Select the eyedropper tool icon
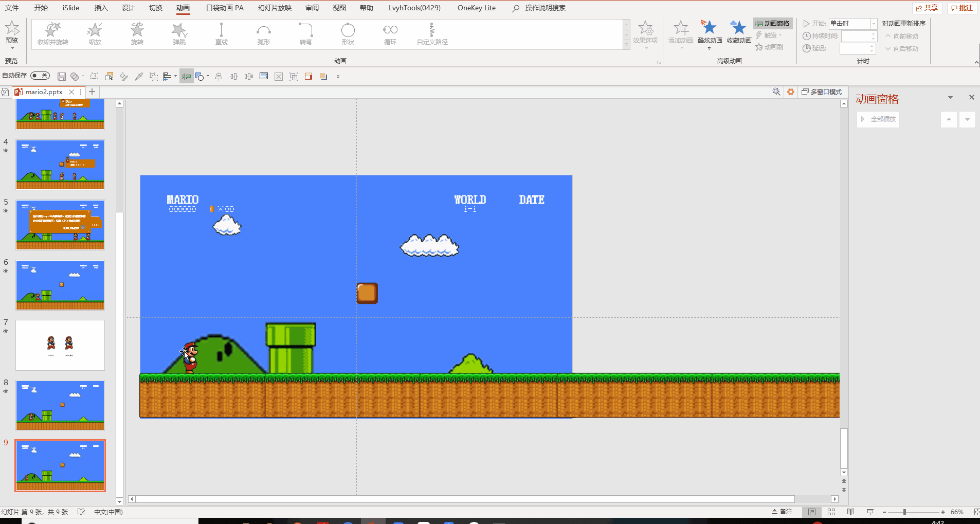980x524 pixels. click(139, 77)
